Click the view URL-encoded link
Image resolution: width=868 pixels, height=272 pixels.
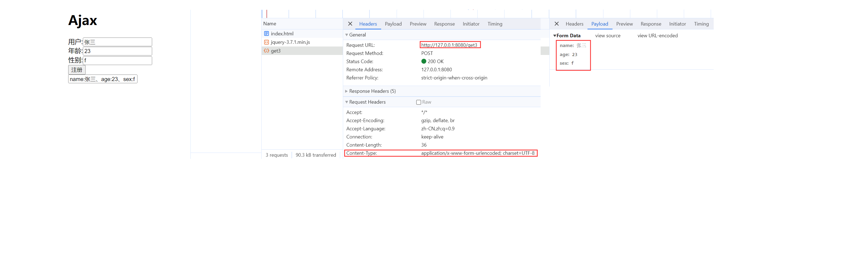[657, 36]
